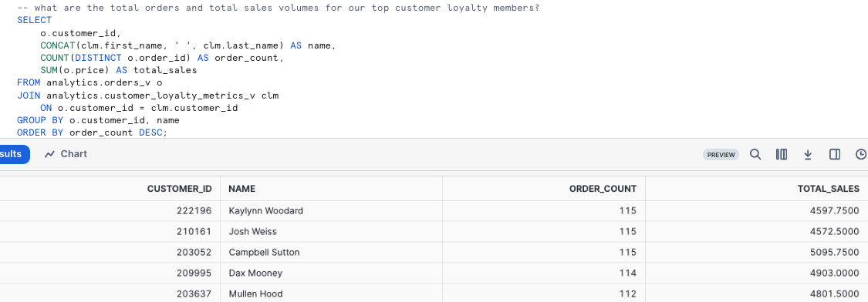Select total sales cell 4597.7500
Viewport: 868px width, 302px height.
pos(757,211)
